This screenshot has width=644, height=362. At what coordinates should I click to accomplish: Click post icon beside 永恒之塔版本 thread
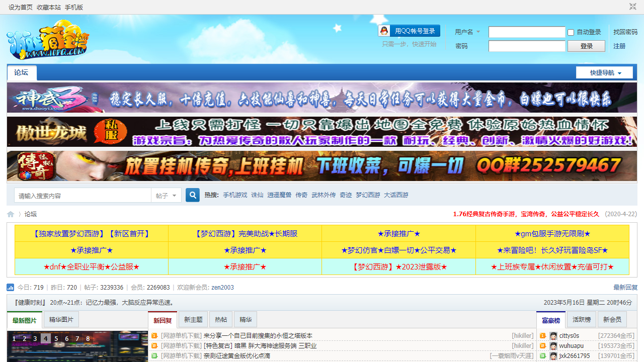(x=154, y=336)
